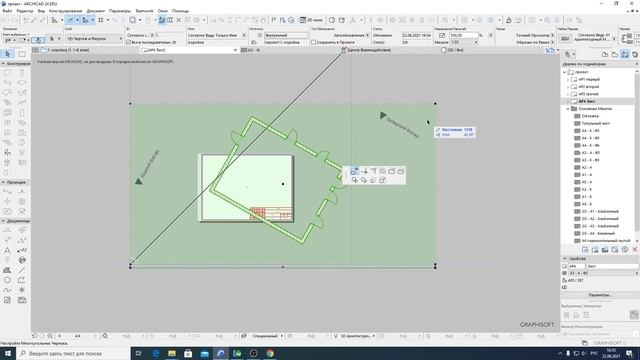Viewport: 640px width, 360px height.
Task: Select the Title Page master layout in the navigator
Action: click(x=596, y=123)
